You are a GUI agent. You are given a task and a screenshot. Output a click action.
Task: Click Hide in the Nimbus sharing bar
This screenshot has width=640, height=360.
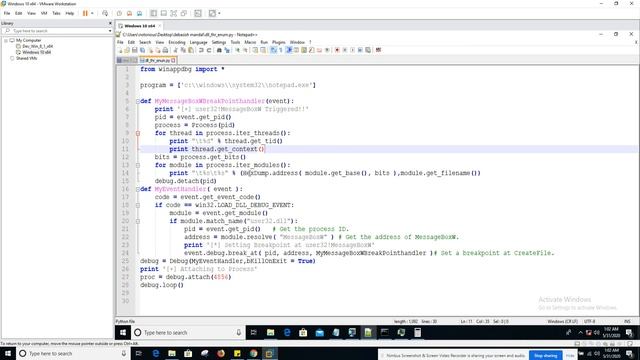point(570,356)
